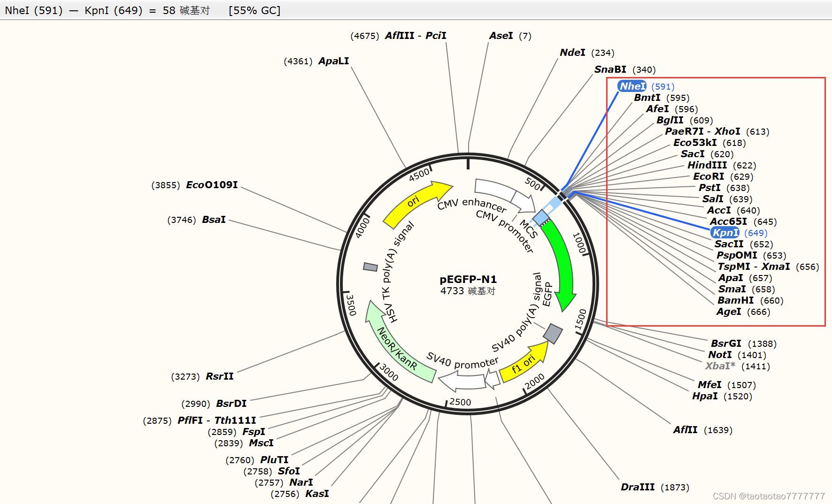Click the PspOMI (653) label
The height and width of the screenshot is (504, 832).
pyautogui.click(x=751, y=255)
